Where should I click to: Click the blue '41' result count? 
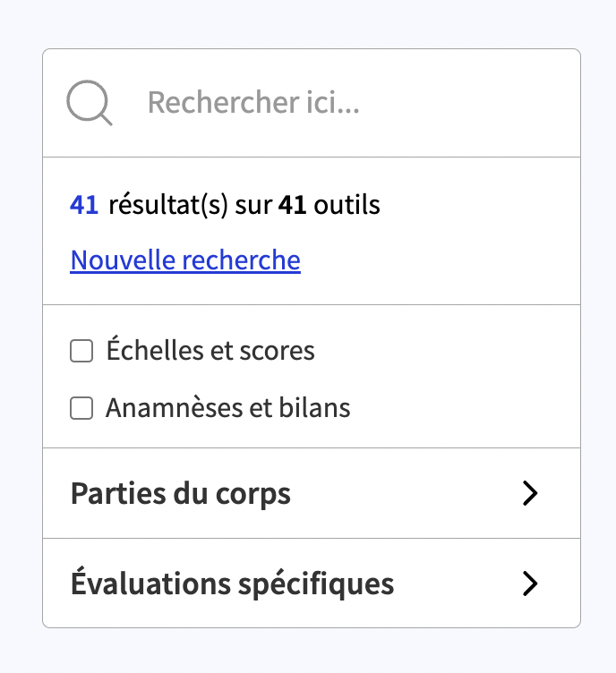[x=84, y=205]
